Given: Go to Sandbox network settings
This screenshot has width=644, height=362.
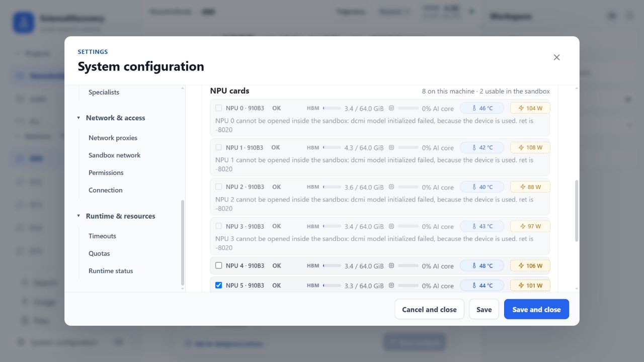Looking at the screenshot, I should tap(114, 155).
